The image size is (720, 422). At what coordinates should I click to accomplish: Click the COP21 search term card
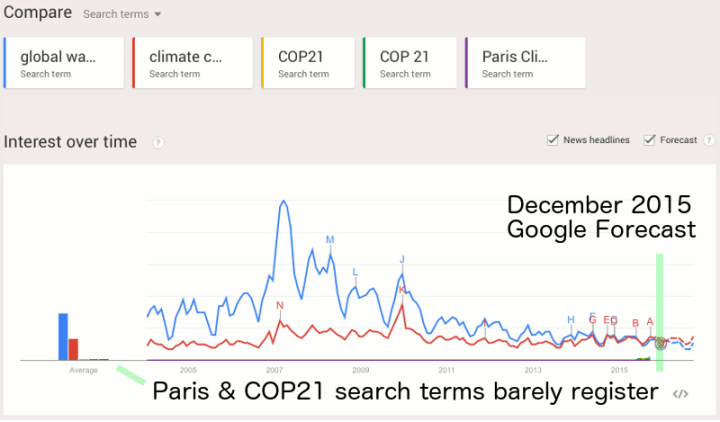pos(307,63)
